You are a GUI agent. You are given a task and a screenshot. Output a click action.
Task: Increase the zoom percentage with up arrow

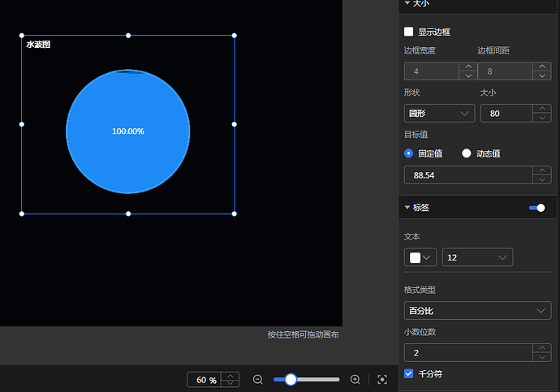pyautogui.click(x=230, y=376)
